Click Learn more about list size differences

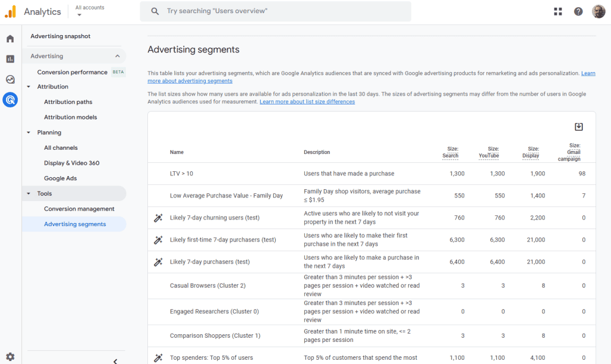coord(307,101)
